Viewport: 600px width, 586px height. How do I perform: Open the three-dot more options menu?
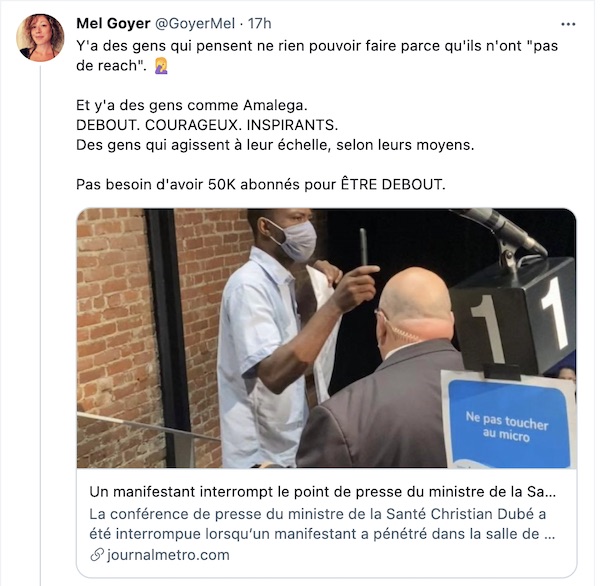(x=568, y=24)
